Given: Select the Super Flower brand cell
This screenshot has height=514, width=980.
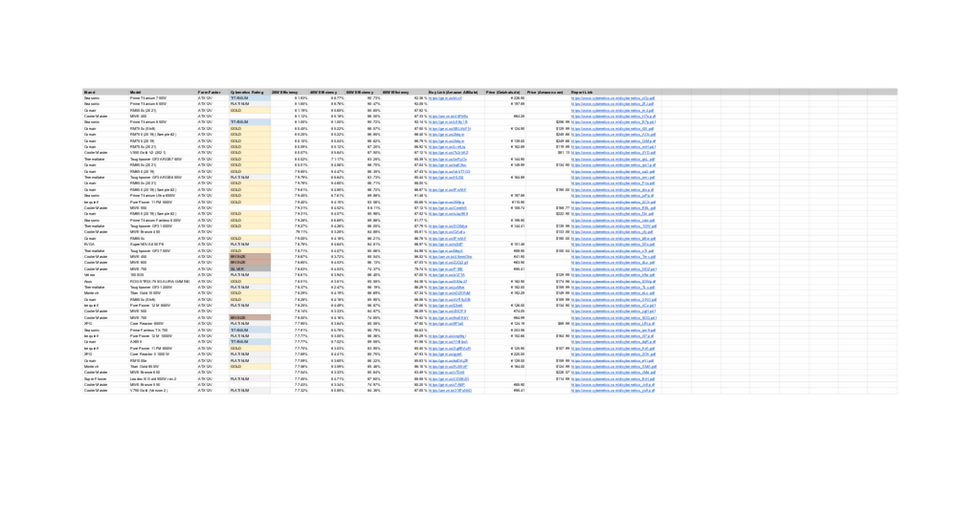Looking at the screenshot, I should (105, 379).
